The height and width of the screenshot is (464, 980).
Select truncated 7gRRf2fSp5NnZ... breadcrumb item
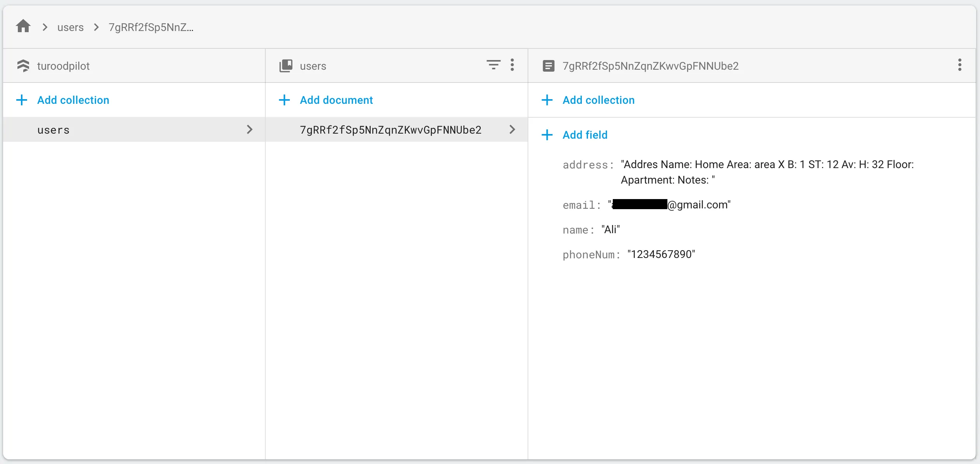[x=151, y=27]
